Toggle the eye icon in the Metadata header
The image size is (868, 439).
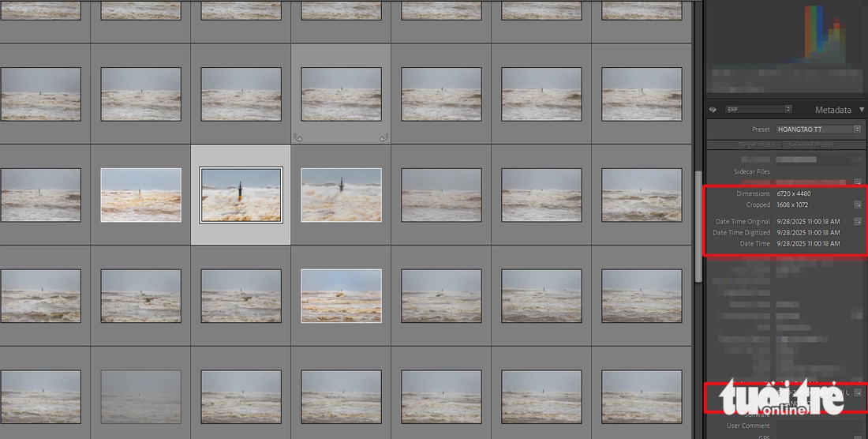tap(713, 110)
